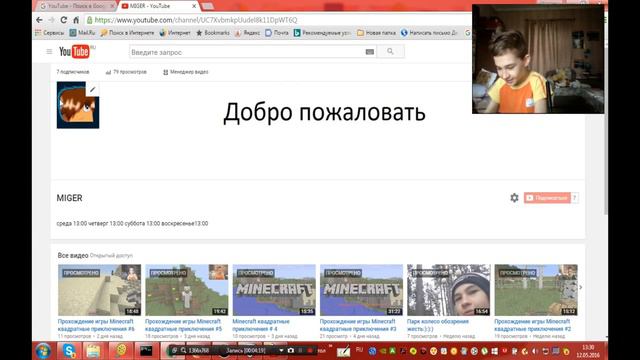The width and height of the screenshot is (640, 360).
Task: Open the 16:54 selfie video thumbnail
Action: pos(449,290)
